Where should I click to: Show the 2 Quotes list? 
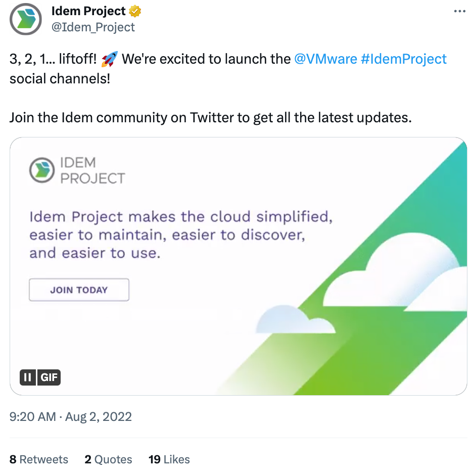tap(108, 459)
